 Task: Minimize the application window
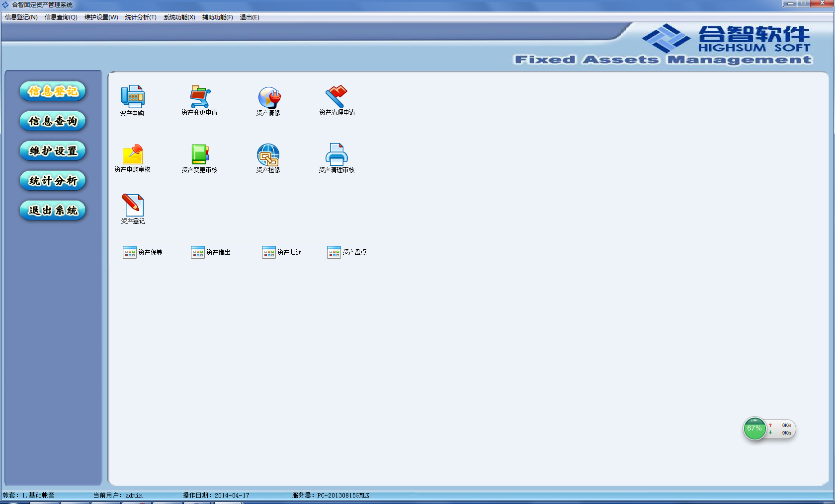click(x=790, y=3)
